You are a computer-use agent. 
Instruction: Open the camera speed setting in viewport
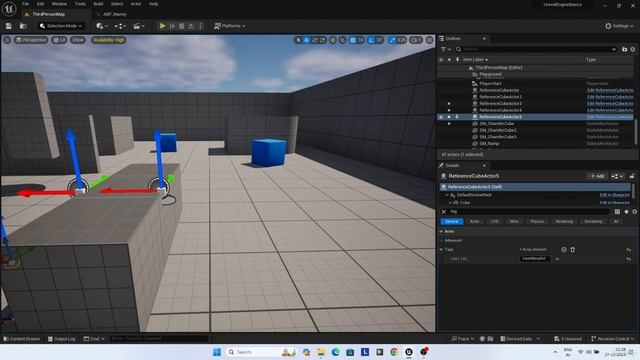click(416, 40)
